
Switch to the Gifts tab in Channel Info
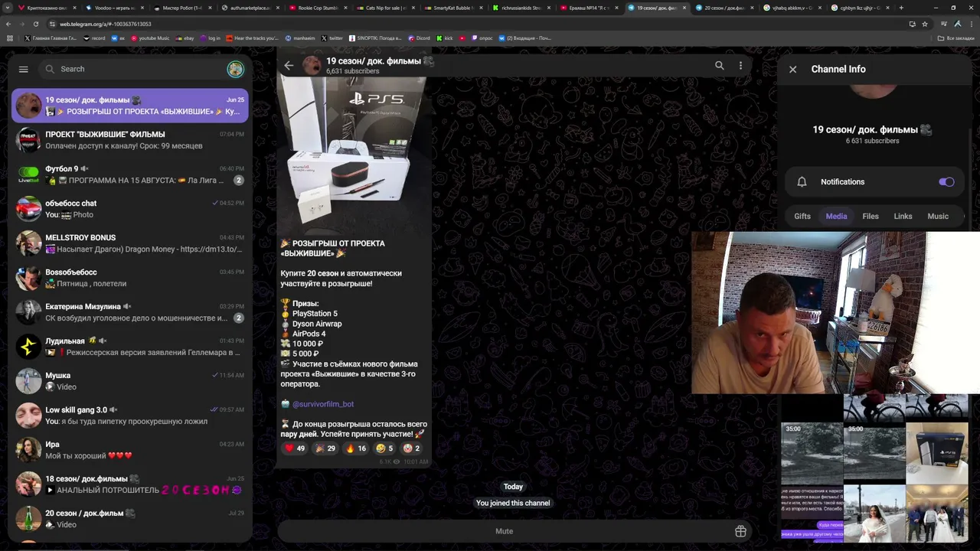pos(802,217)
